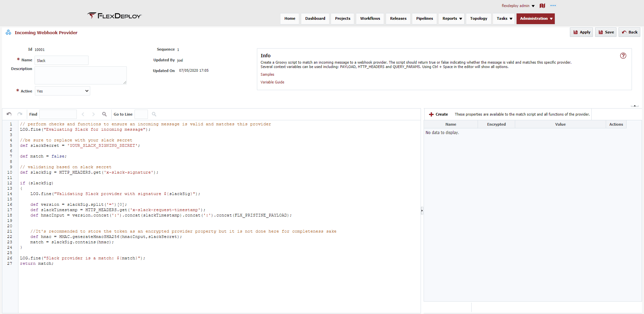Screen dimensions: 644x314
Task: Click the Go to Line magnifier icon
Action: 154,114
